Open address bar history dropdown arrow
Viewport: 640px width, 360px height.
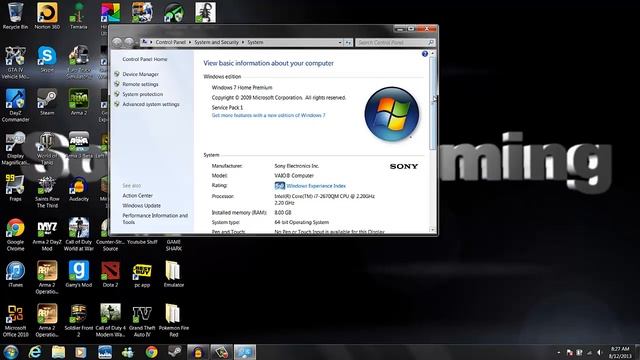pyautogui.click(x=340, y=42)
